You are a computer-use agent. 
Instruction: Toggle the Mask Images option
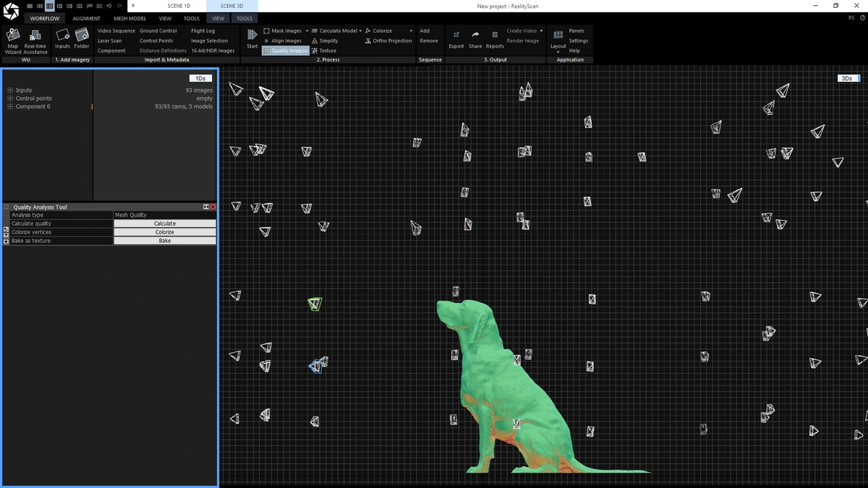click(x=282, y=30)
